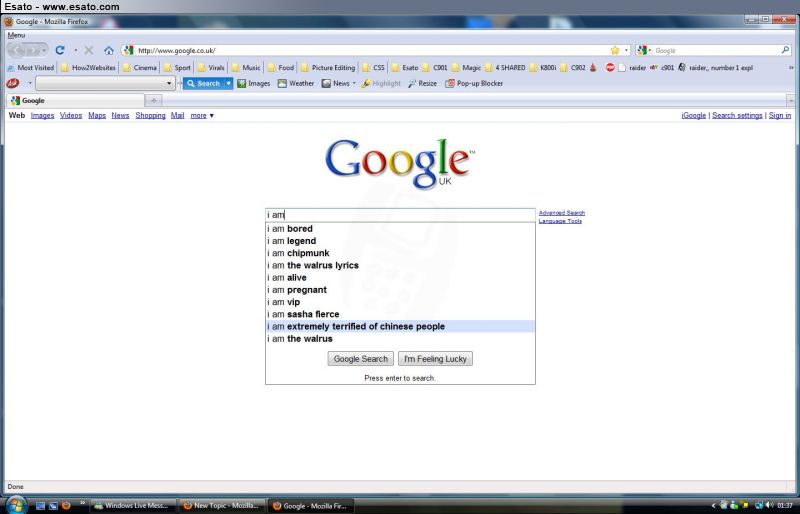Open the Pop-up Blocker toolbar button
Viewport: 800px width, 514px height.
click(x=474, y=83)
